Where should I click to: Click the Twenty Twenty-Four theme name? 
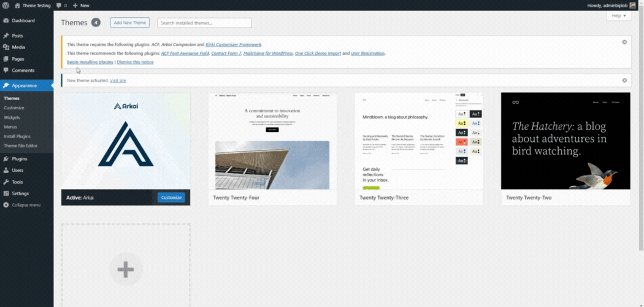236,198
